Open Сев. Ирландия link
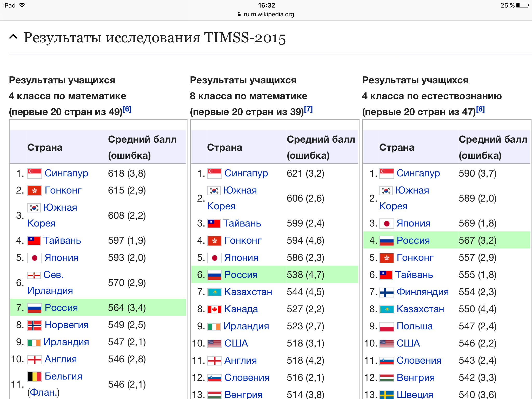The height and width of the screenshot is (399, 532). coord(53,275)
